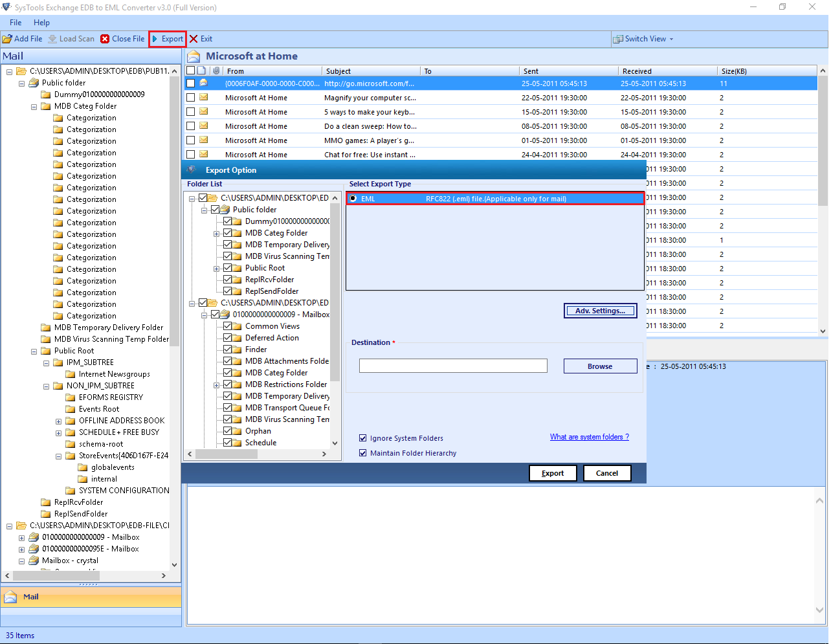This screenshot has width=831, height=644.
Task: Open What are system folders link
Action: tap(590, 437)
